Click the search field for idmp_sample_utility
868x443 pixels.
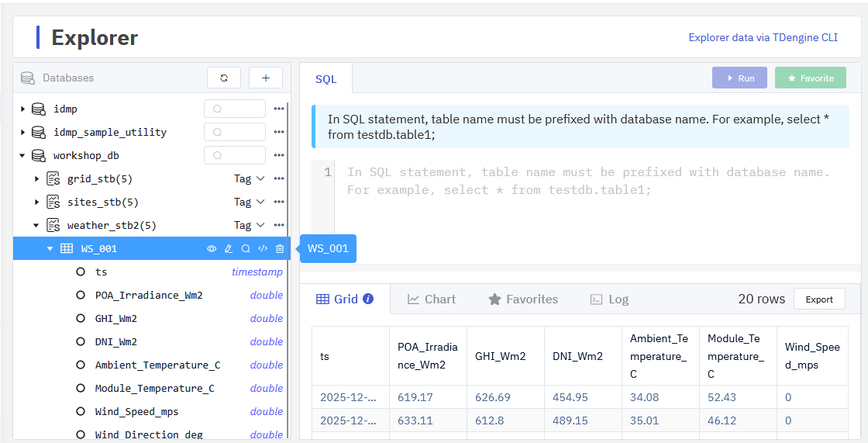click(x=235, y=133)
